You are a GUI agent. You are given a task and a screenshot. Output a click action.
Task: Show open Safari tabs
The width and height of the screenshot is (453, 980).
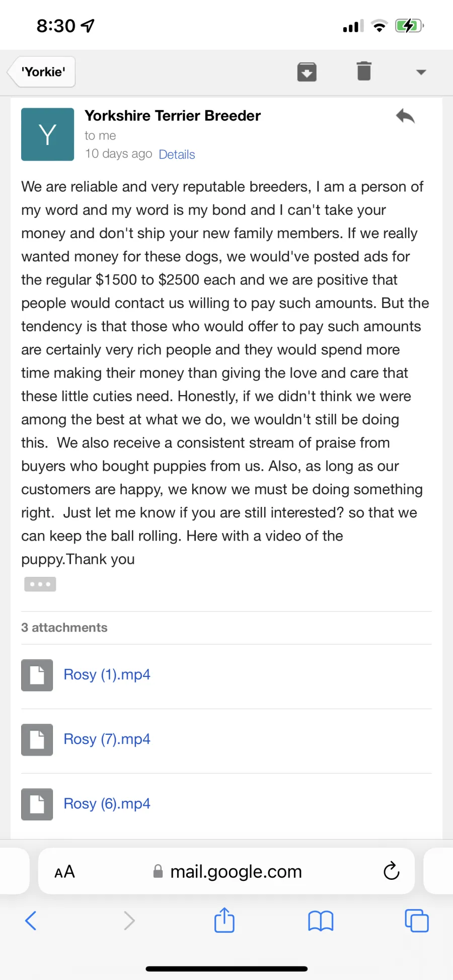pos(417,921)
